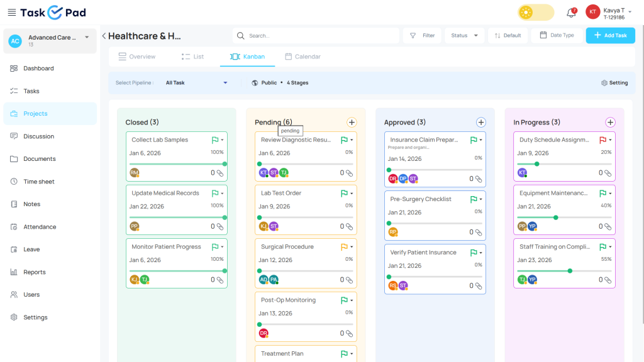The width and height of the screenshot is (644, 362).
Task: Click the hamburger menu icon
Action: (x=11, y=13)
